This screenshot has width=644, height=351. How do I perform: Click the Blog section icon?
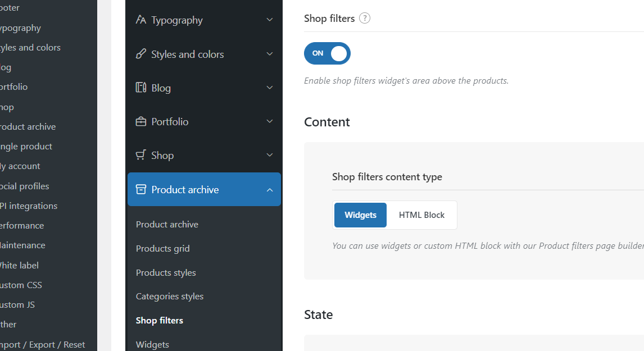tap(141, 88)
